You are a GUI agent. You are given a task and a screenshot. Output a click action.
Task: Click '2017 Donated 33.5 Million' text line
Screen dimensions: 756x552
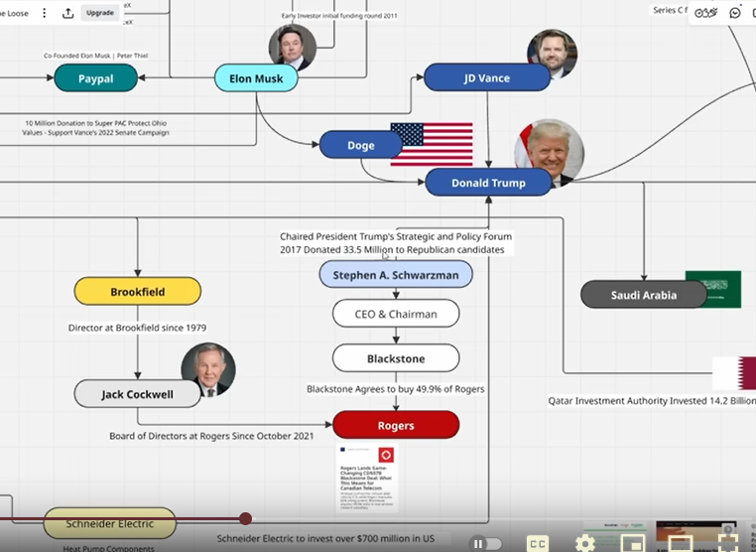click(x=392, y=249)
